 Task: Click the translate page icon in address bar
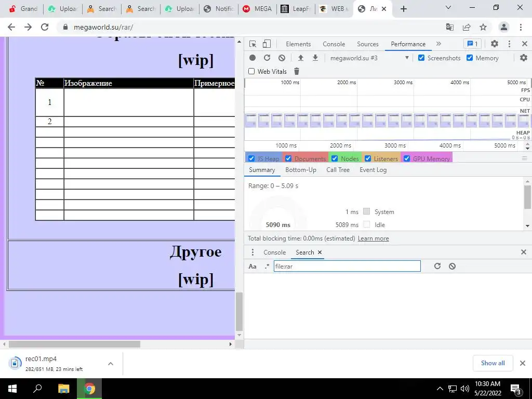click(x=450, y=27)
